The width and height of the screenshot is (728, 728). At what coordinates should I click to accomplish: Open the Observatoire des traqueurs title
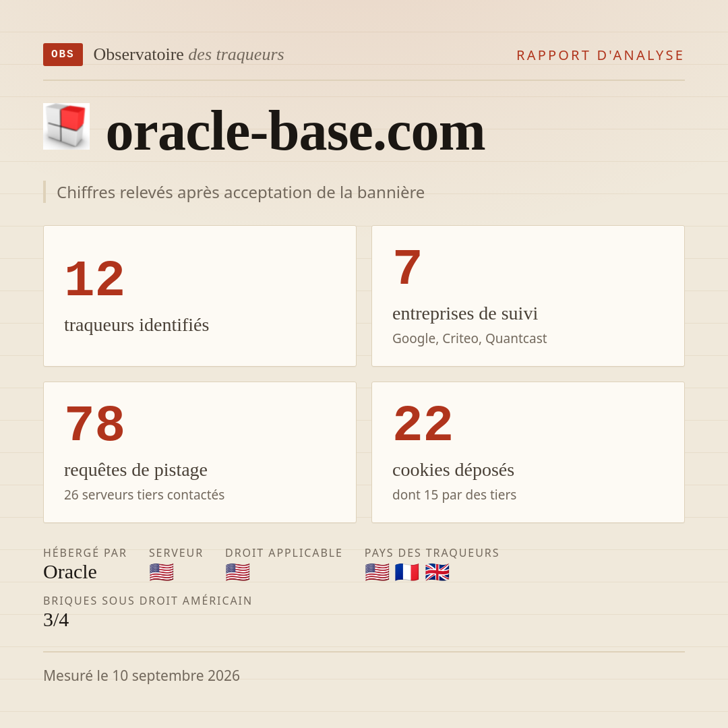[189, 55]
